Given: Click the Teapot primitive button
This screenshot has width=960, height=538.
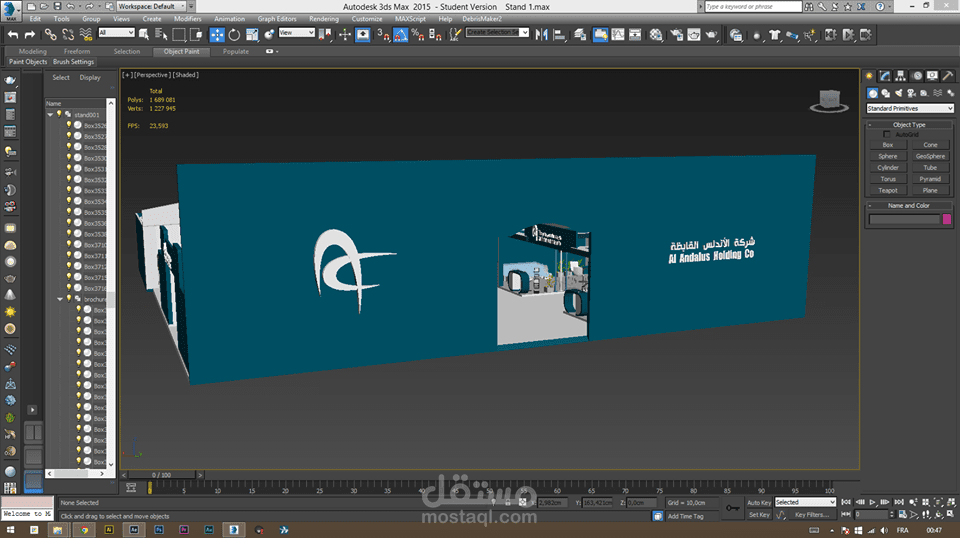Looking at the screenshot, I should click(x=887, y=190).
